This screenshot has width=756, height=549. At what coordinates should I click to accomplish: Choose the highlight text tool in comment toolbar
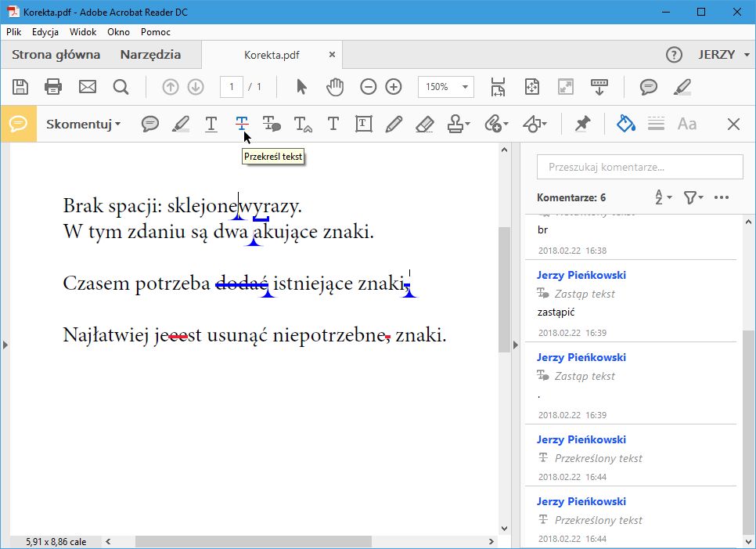click(x=181, y=124)
